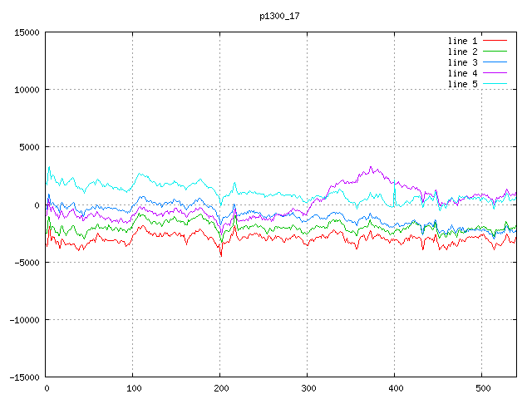Select the 'line 3' legend label
This screenshot has width=532, height=399.
click(462, 62)
